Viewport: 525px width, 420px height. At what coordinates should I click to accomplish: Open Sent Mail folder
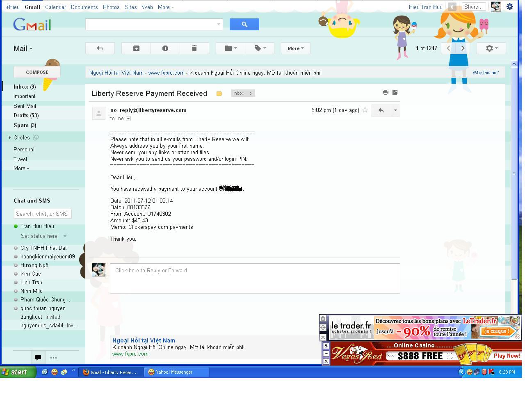coord(25,106)
